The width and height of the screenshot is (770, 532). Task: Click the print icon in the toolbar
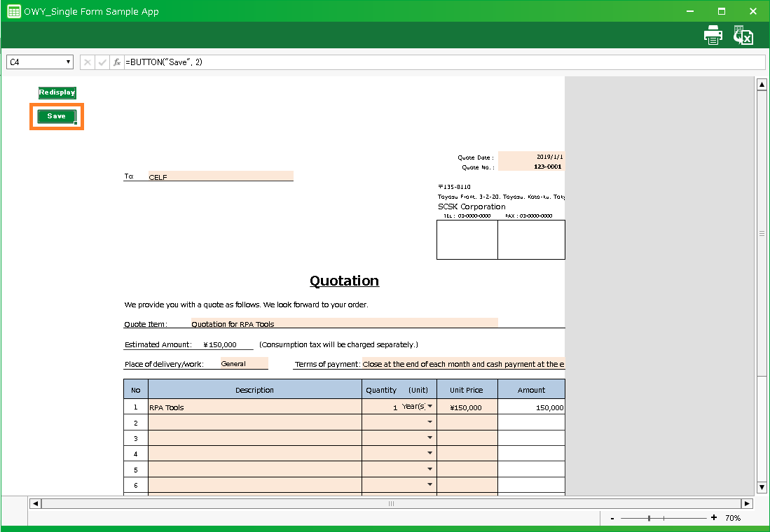point(713,35)
